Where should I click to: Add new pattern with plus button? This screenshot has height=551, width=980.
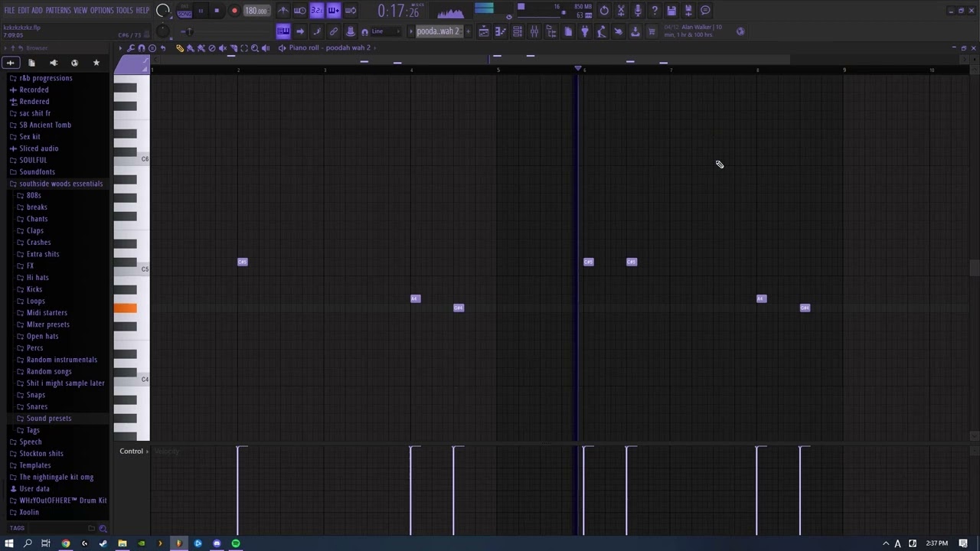468,31
